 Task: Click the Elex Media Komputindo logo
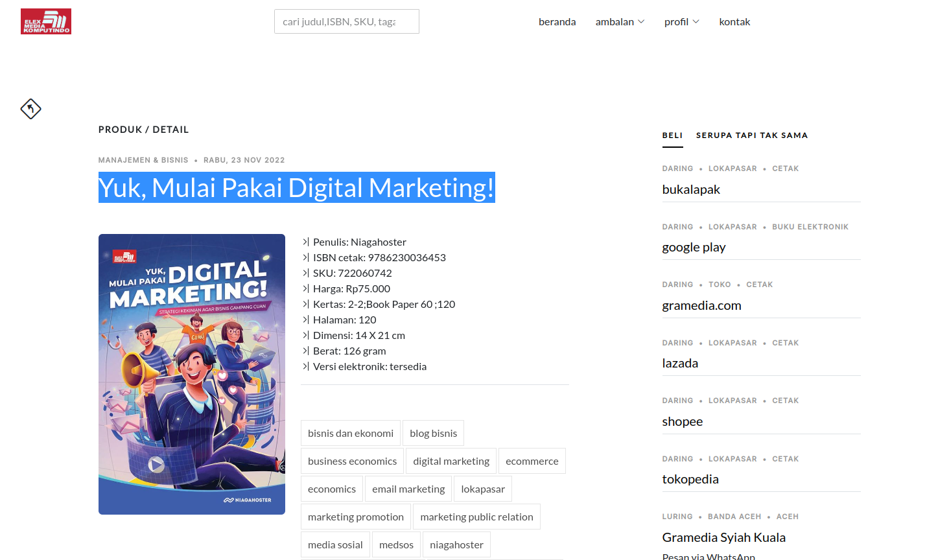(46, 21)
